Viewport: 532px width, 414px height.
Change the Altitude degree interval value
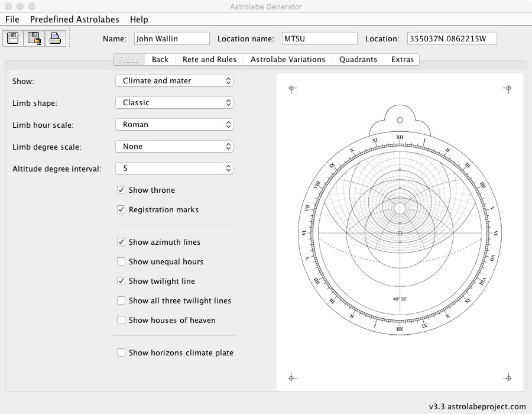[x=174, y=168]
